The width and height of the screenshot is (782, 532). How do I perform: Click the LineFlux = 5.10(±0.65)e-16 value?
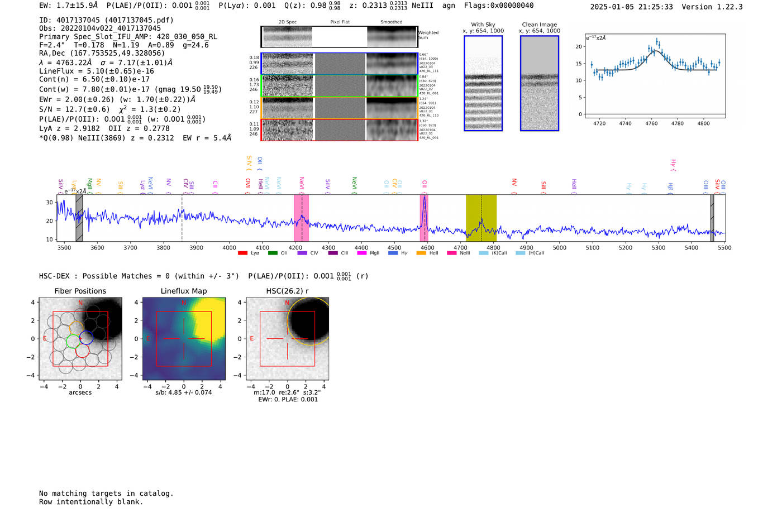(x=97, y=71)
